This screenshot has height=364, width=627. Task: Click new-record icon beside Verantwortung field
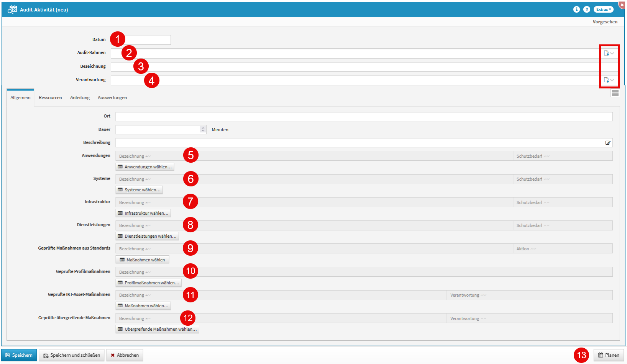(x=606, y=80)
